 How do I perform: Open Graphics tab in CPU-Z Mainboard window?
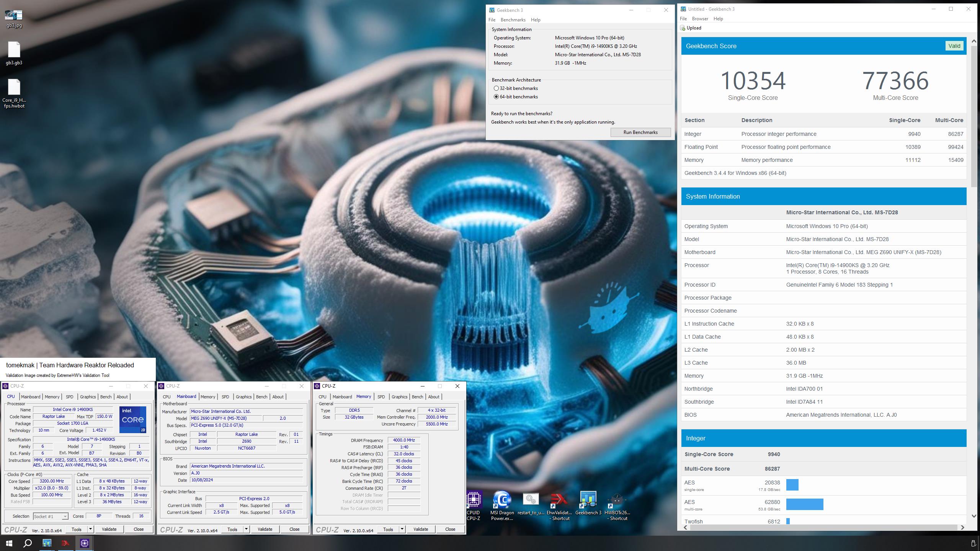[243, 397]
